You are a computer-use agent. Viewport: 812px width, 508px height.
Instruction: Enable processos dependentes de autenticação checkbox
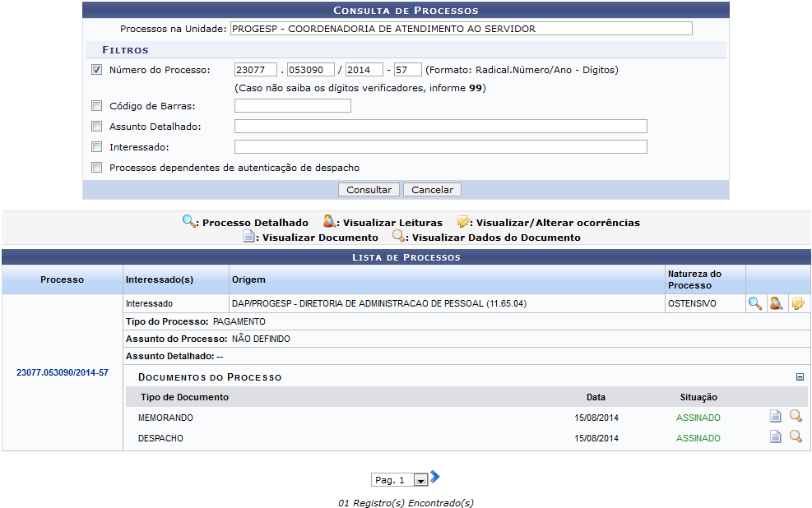tap(97, 168)
